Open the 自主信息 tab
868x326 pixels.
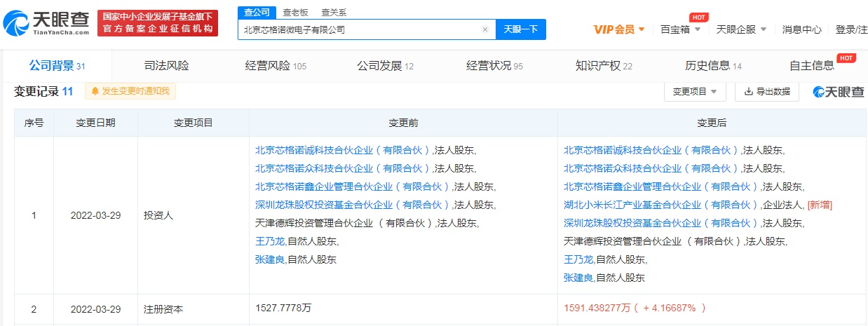coord(812,66)
